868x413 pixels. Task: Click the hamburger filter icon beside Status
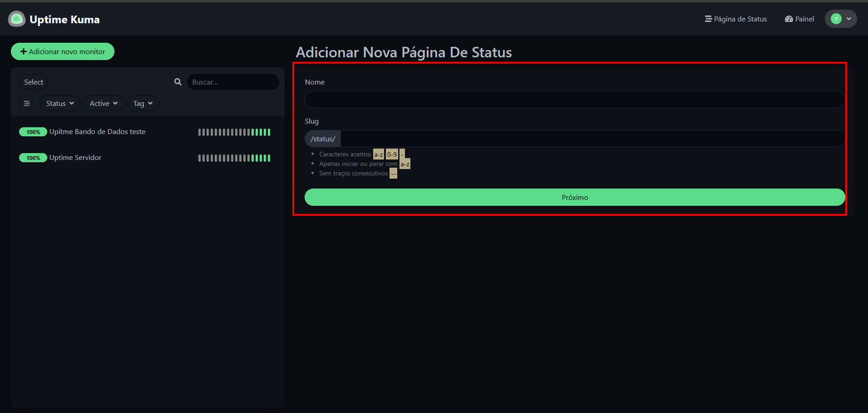[x=27, y=103]
